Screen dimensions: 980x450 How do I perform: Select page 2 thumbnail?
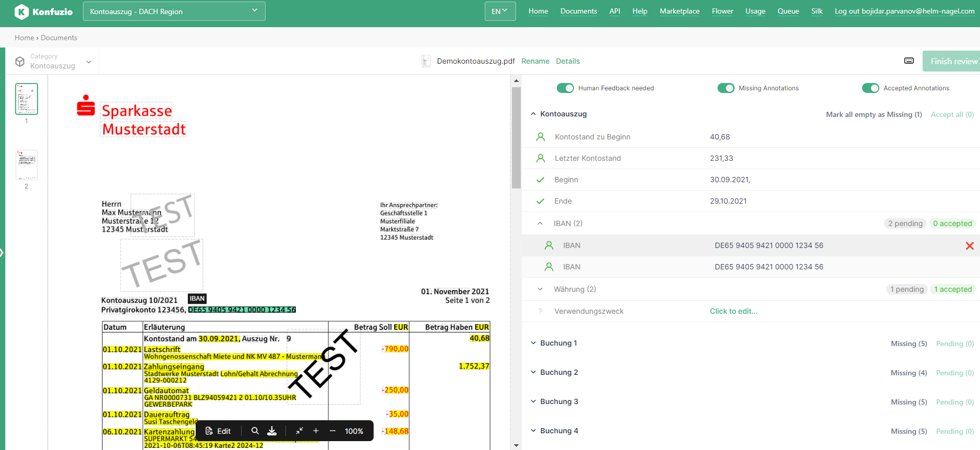point(27,164)
